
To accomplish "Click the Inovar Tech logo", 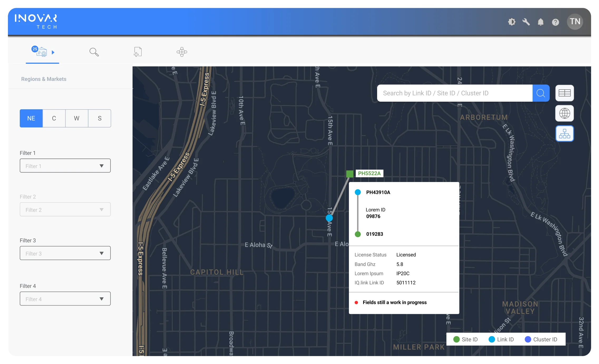I will (x=36, y=21).
